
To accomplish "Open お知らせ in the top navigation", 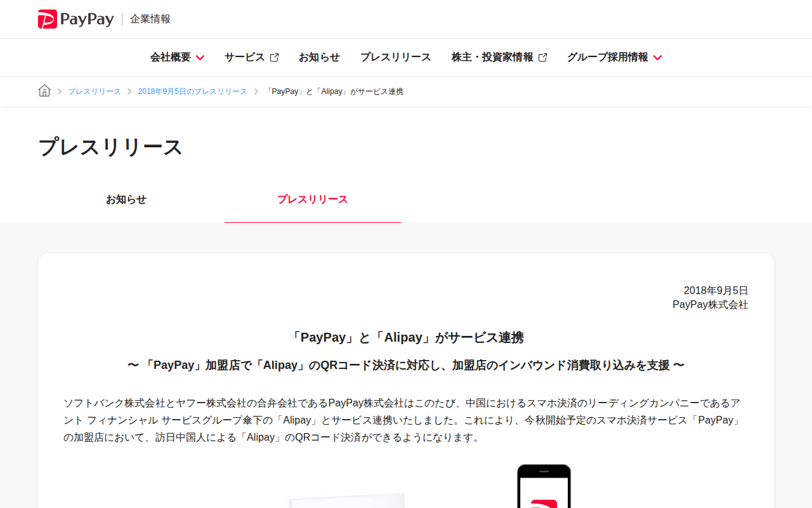I will pos(319,57).
